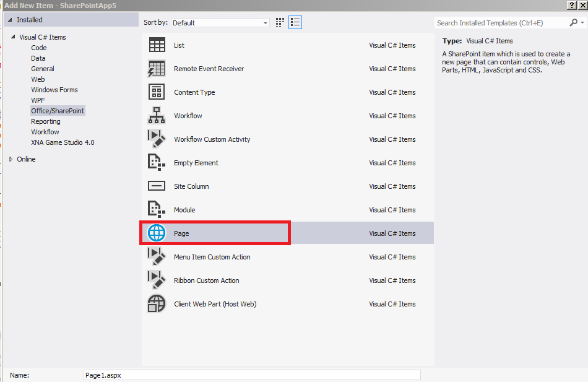This screenshot has height=382, width=588.
Task: Switch to medium icons list view
Action: [x=295, y=22]
